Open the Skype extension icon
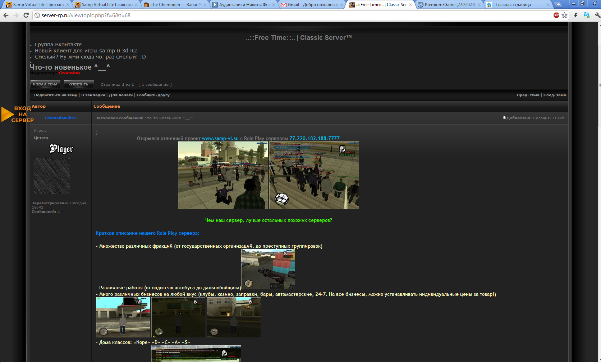Viewport: 601px width, 364px height. coord(587,15)
